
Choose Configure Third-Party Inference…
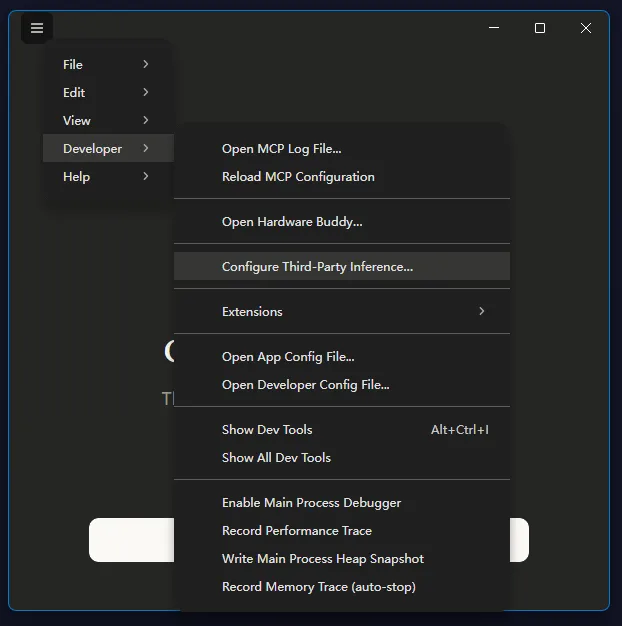(x=342, y=266)
